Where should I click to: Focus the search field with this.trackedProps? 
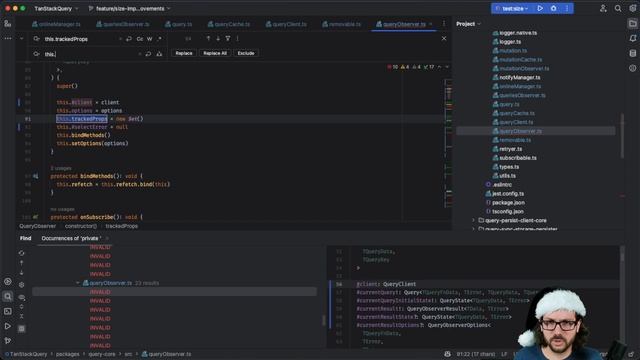(81, 39)
